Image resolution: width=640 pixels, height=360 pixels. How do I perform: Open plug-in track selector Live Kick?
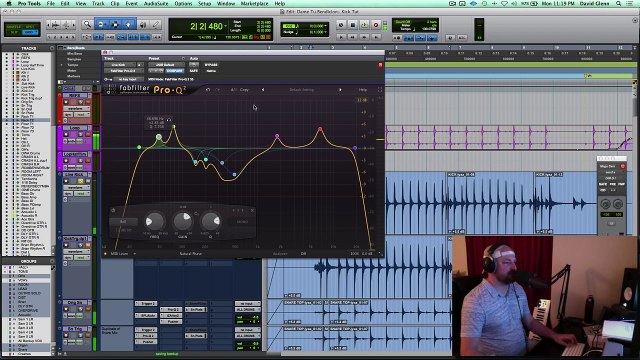tap(119, 64)
